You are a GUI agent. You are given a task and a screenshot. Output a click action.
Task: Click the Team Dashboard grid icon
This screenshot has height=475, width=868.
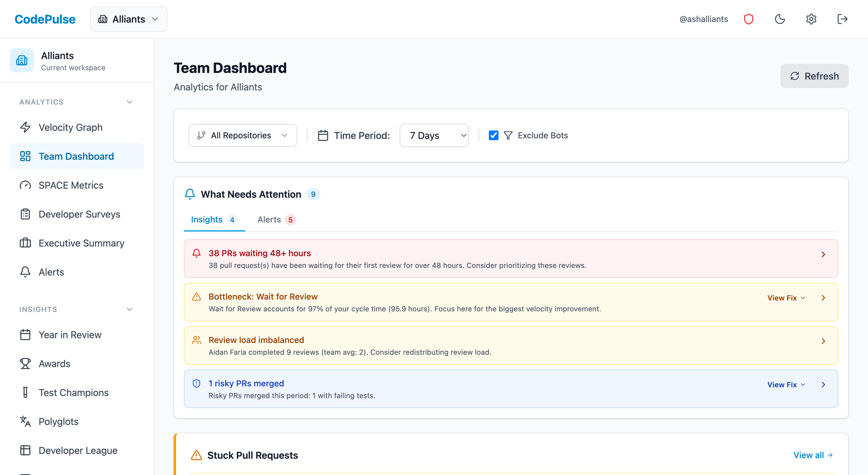pyautogui.click(x=25, y=156)
